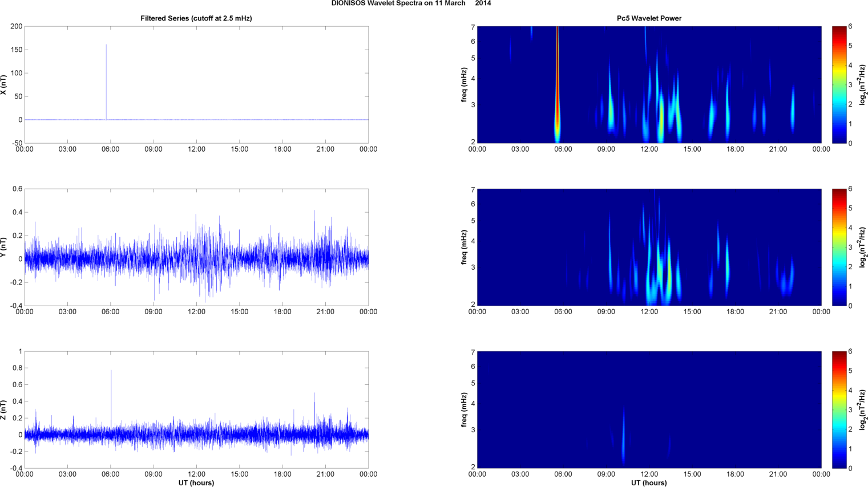Click the 'freq (mHz)' label of the X spectrogram

[x=464, y=85]
